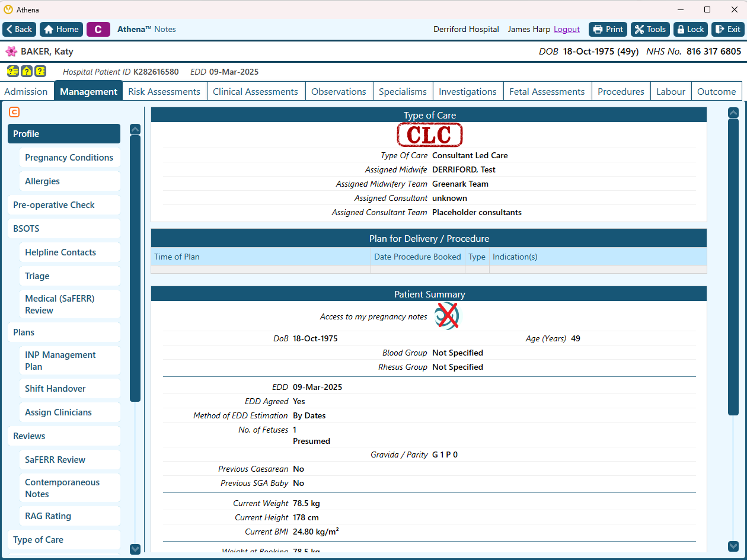This screenshot has width=747, height=560.
Task: Open Pre-operative Check section
Action: coord(64,205)
